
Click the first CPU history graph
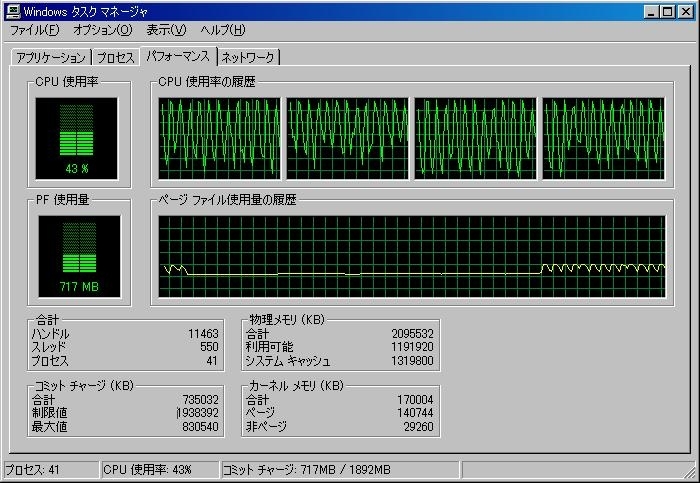(x=220, y=139)
